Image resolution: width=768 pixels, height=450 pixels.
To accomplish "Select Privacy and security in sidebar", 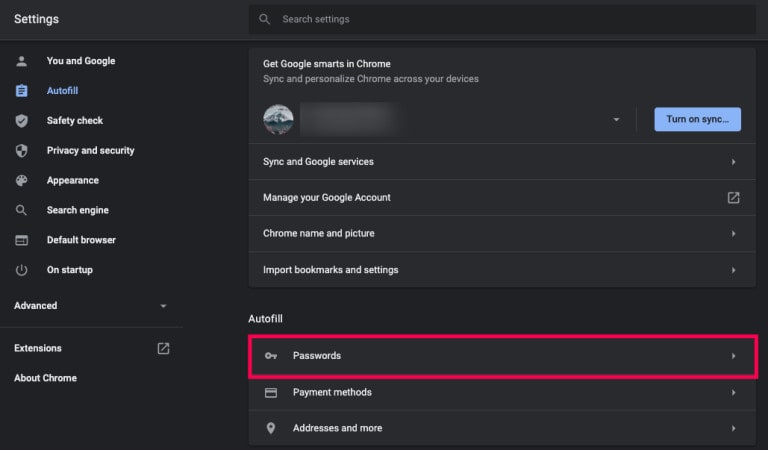I will coord(90,151).
